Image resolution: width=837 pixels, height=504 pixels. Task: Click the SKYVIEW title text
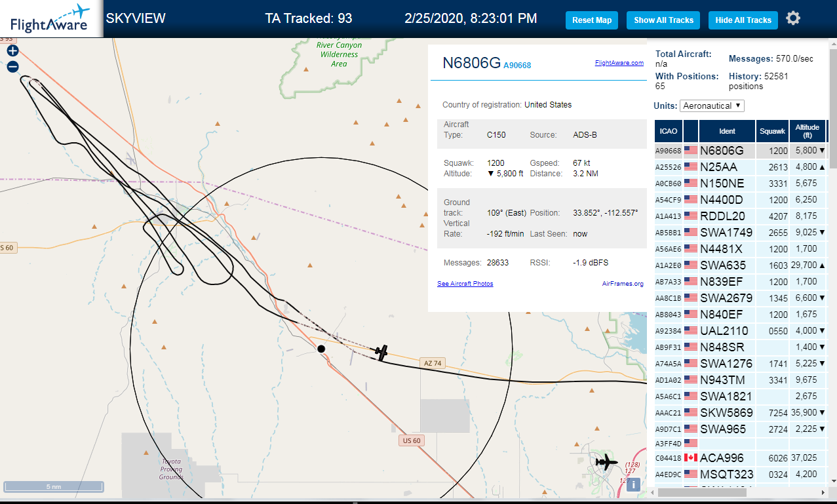pyautogui.click(x=136, y=18)
